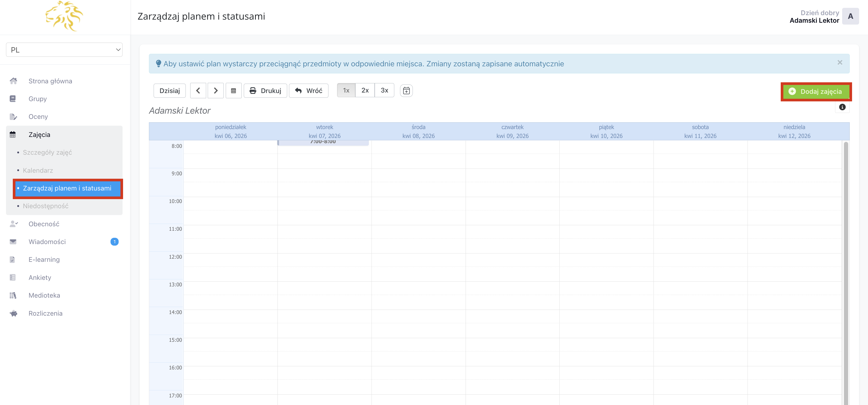Click the Drukuj print button

(x=265, y=91)
